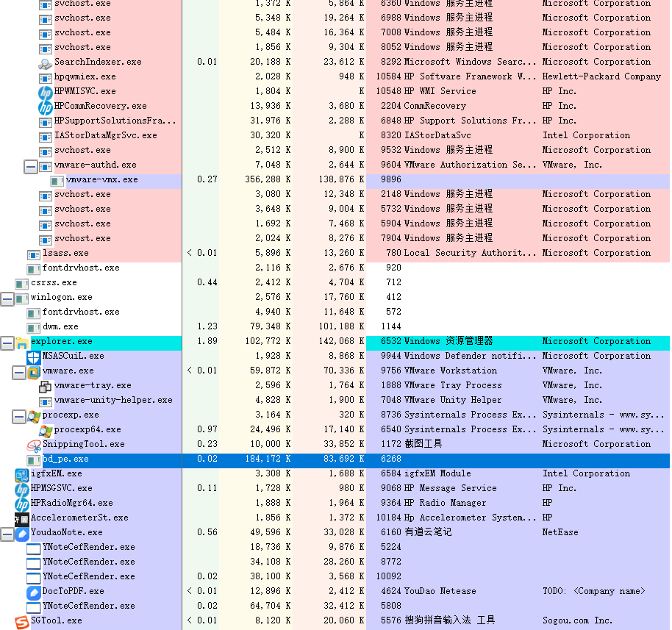
Task: Click the HPMSGSVC.exe HP icon
Action: [x=21, y=490]
